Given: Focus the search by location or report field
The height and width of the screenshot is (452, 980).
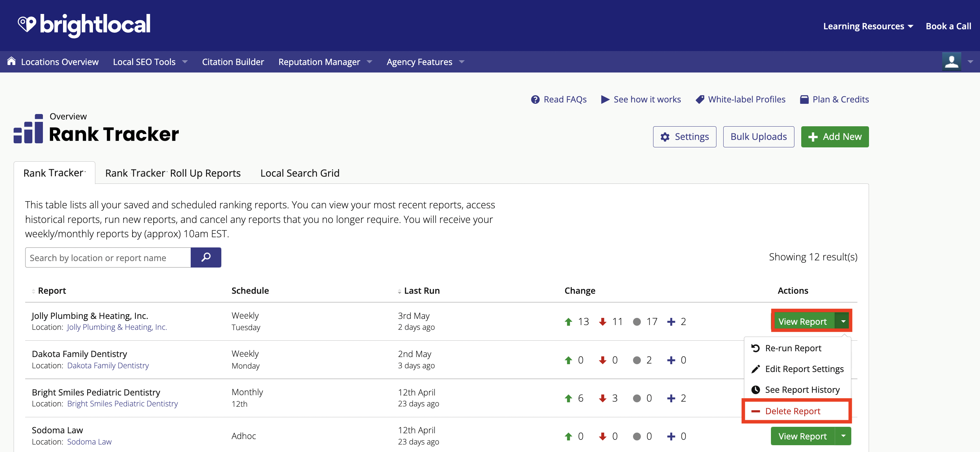Looking at the screenshot, I should (x=108, y=257).
